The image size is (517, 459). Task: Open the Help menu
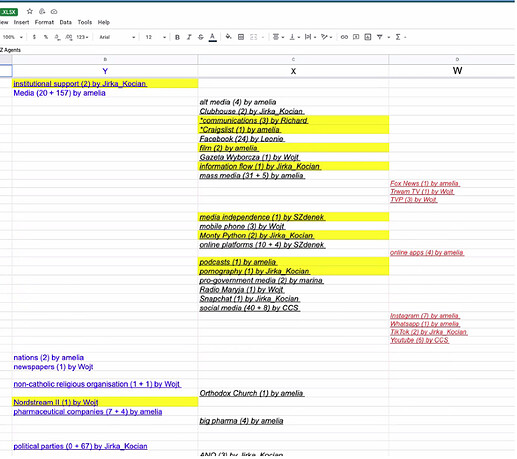[x=104, y=22]
